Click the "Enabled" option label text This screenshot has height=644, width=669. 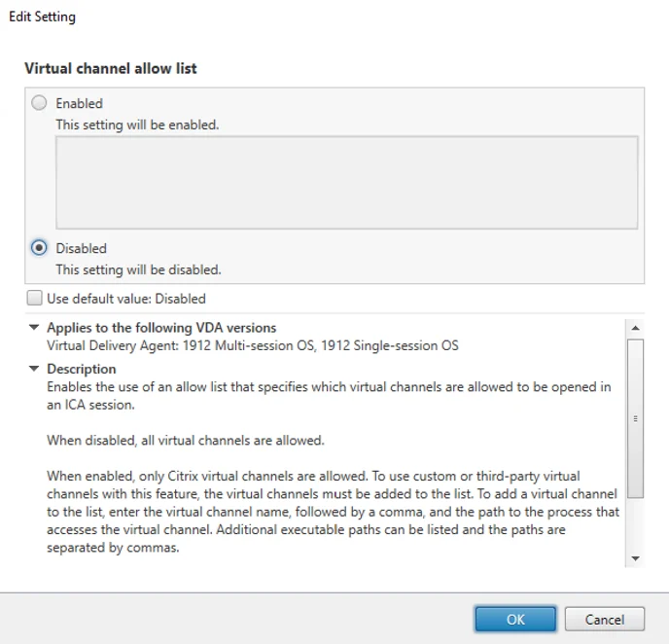79,103
